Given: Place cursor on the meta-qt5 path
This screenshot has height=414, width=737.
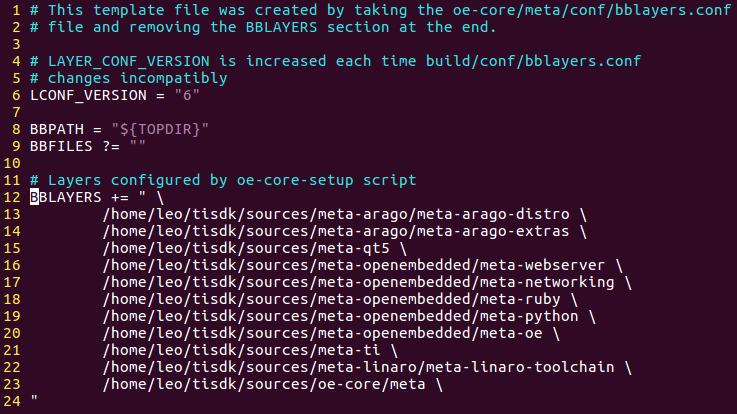Looking at the screenshot, I should (248, 248).
